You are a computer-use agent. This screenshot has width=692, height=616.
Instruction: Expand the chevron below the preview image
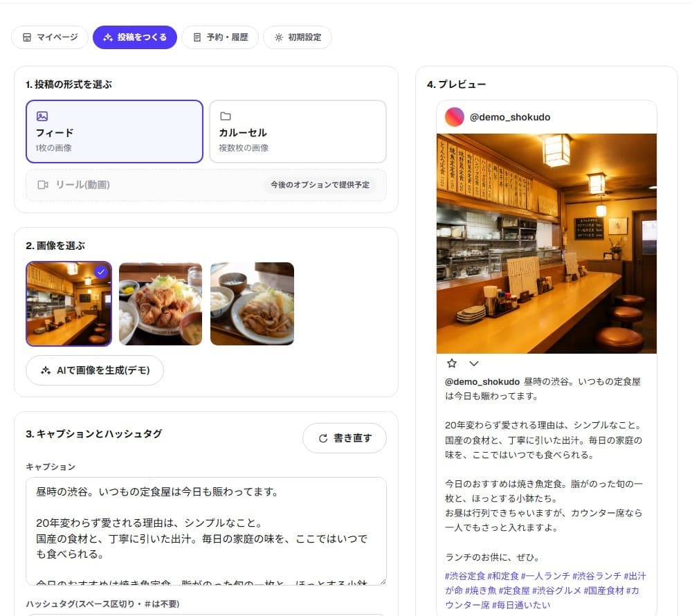pos(474,363)
